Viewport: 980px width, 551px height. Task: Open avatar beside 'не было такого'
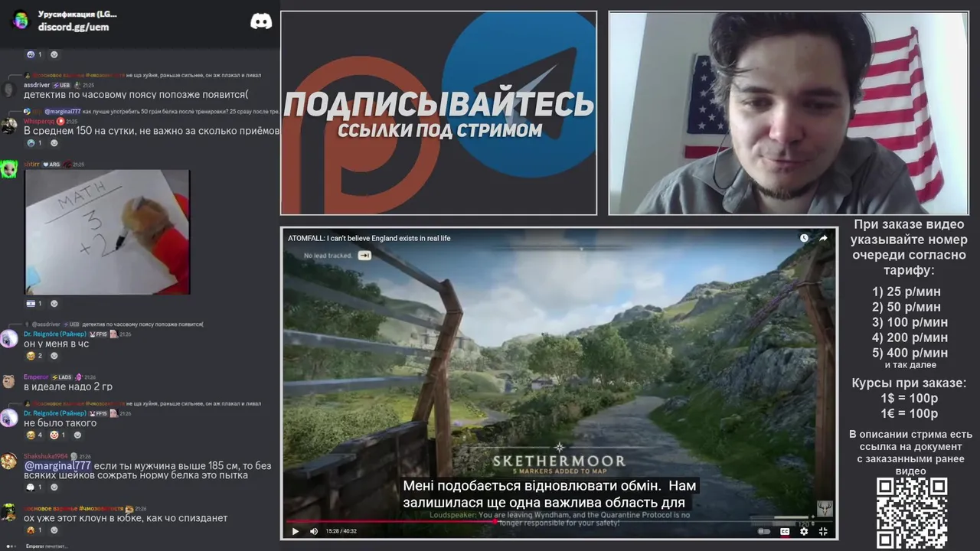coord(9,417)
